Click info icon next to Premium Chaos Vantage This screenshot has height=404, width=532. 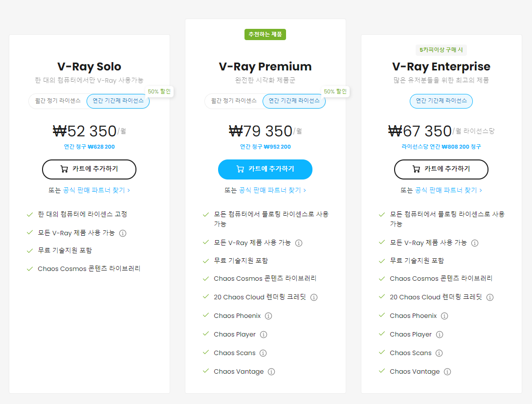[271, 372]
